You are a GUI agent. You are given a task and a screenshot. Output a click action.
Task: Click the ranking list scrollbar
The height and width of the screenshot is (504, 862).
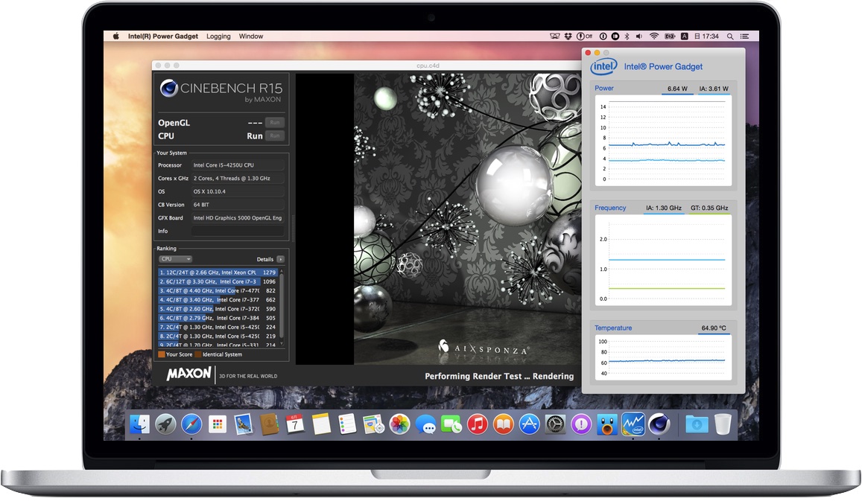282,306
